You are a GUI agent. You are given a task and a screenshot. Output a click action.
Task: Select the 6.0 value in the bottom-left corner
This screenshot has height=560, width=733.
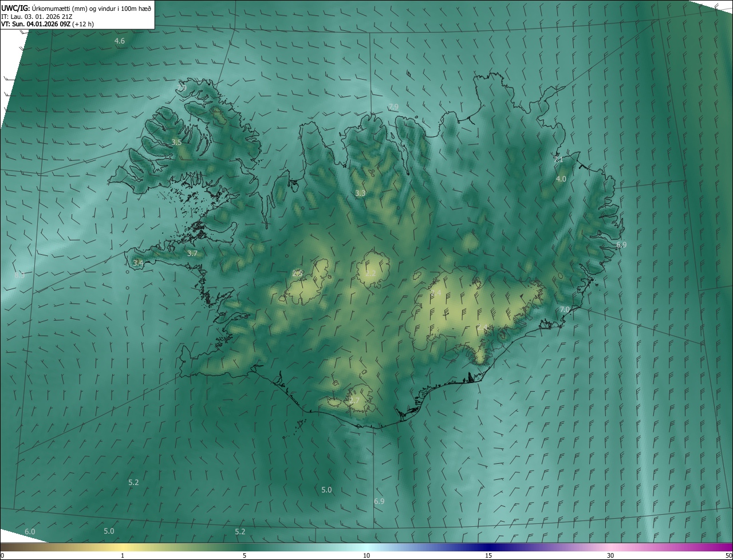(30, 531)
